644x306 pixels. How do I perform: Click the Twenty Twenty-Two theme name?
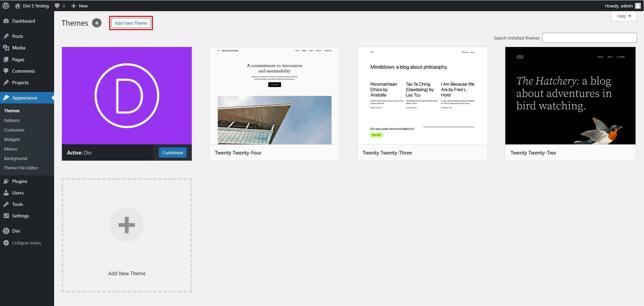pos(533,153)
